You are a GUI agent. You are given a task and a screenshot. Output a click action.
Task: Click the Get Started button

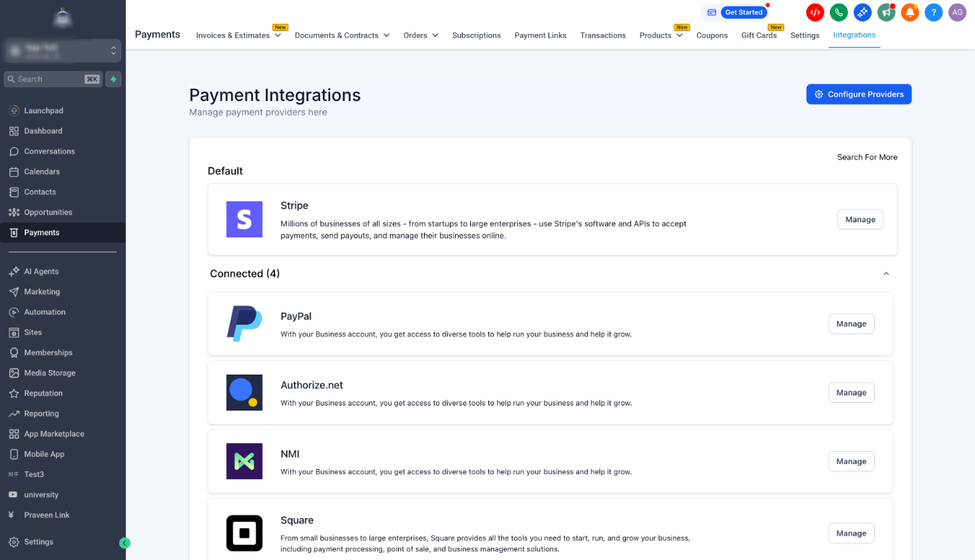[x=744, y=12]
